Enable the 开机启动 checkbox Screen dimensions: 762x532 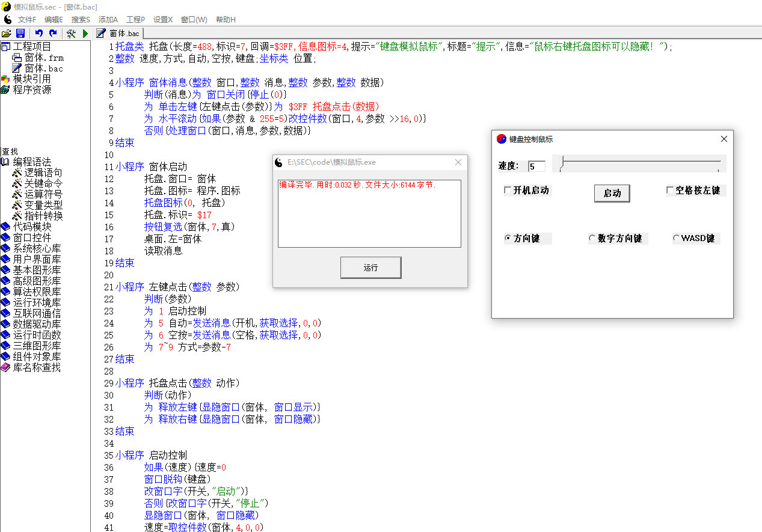[x=508, y=191]
